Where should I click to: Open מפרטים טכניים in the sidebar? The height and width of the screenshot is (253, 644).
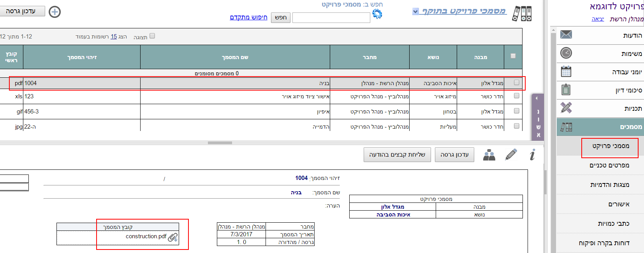click(x=609, y=166)
